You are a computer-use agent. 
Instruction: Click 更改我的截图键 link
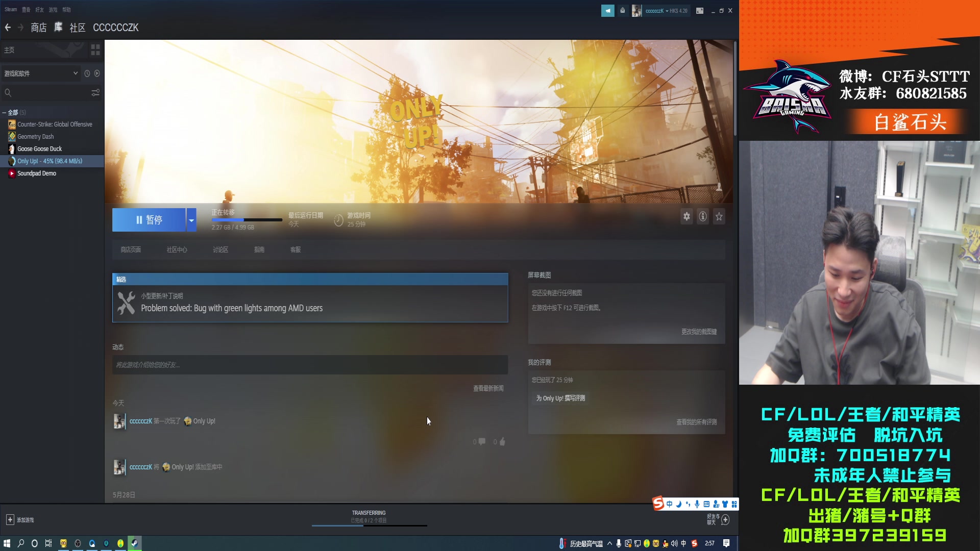pyautogui.click(x=699, y=332)
